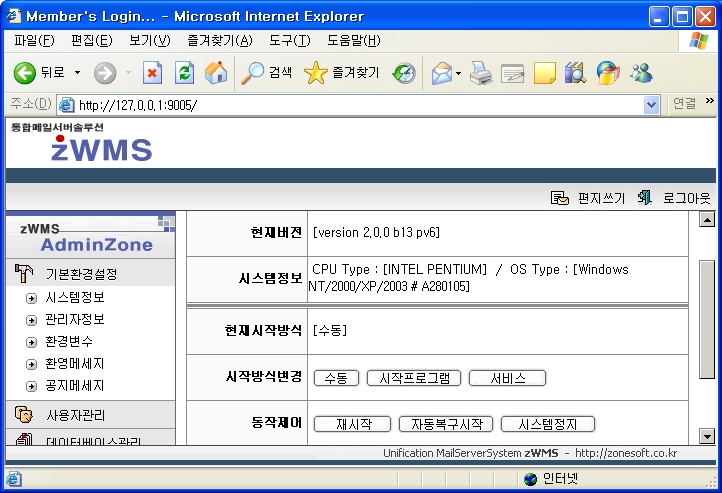Screen dimensions: 722x493
Task: Open the History toolbar icon
Action: (x=404, y=72)
